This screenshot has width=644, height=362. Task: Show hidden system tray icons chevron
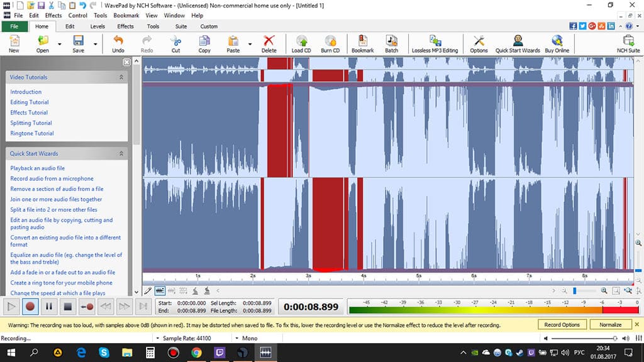point(464,353)
